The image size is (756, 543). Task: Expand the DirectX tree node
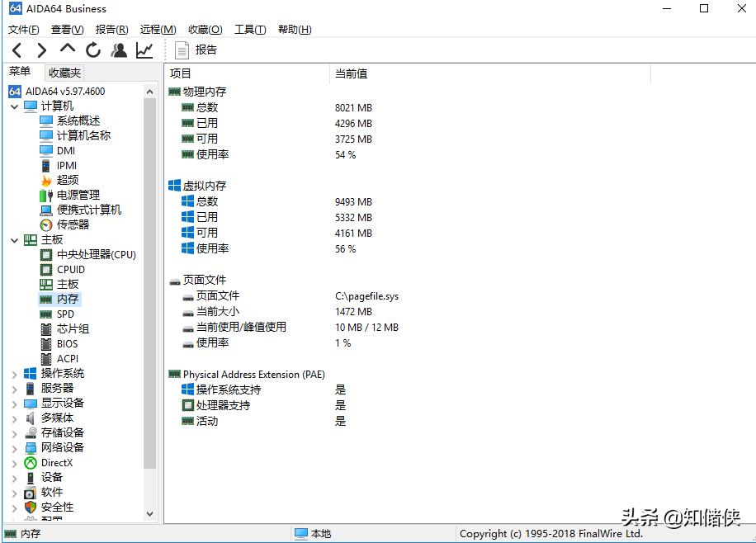click(14, 462)
